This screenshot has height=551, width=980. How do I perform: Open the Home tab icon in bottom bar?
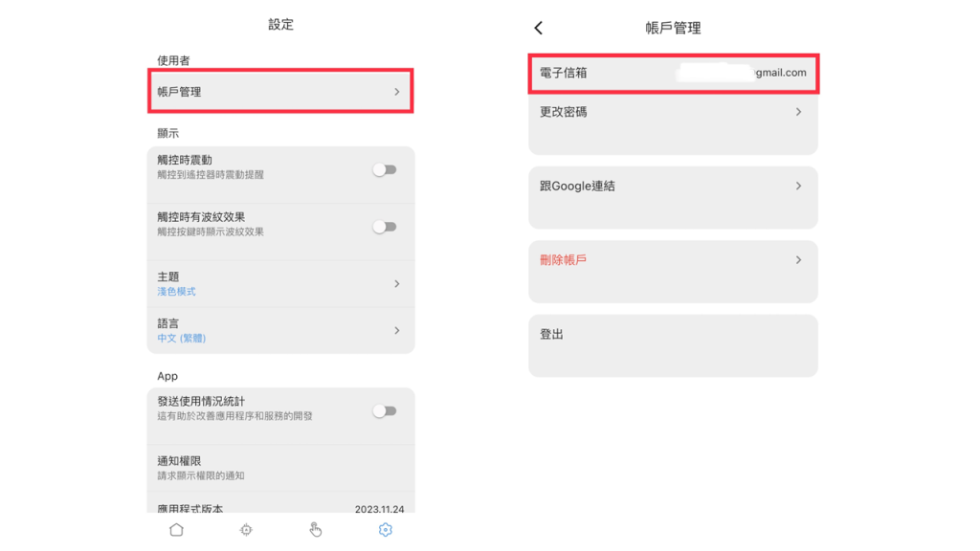pyautogui.click(x=176, y=530)
